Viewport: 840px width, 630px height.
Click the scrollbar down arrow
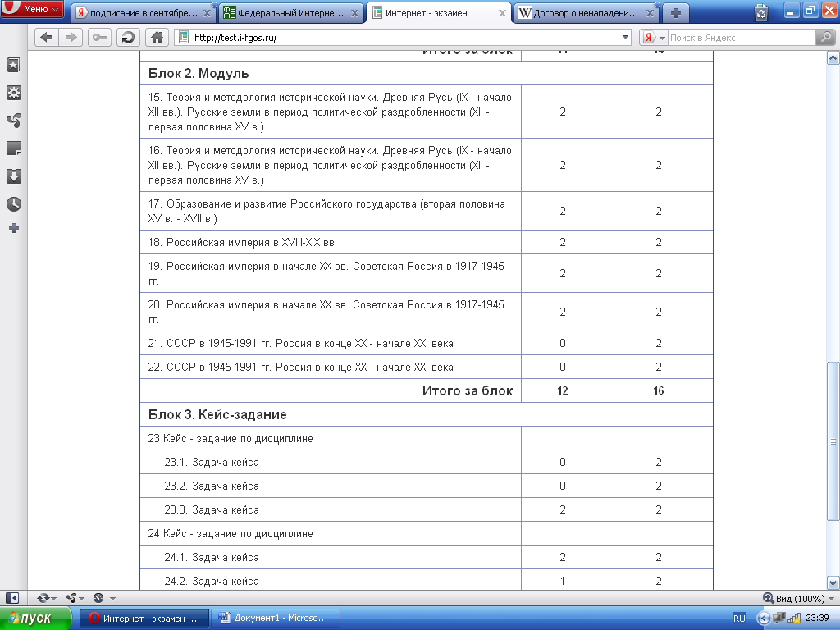[x=833, y=583]
